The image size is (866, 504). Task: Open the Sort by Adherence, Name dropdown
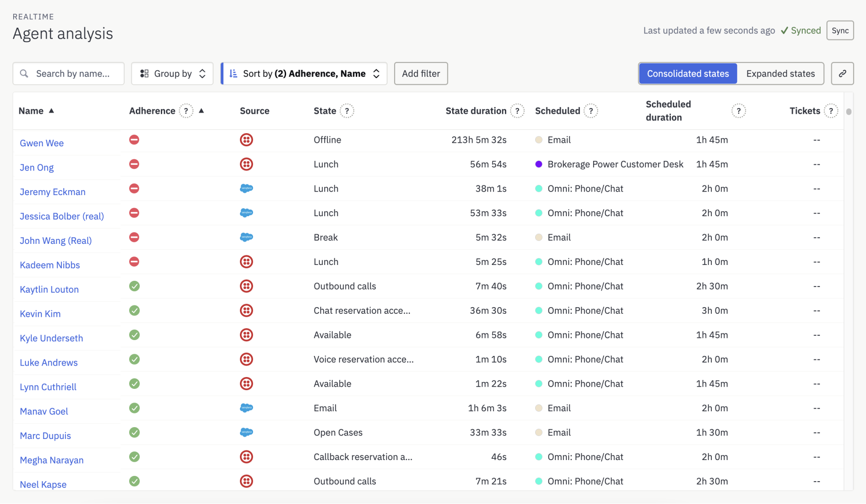(x=304, y=73)
